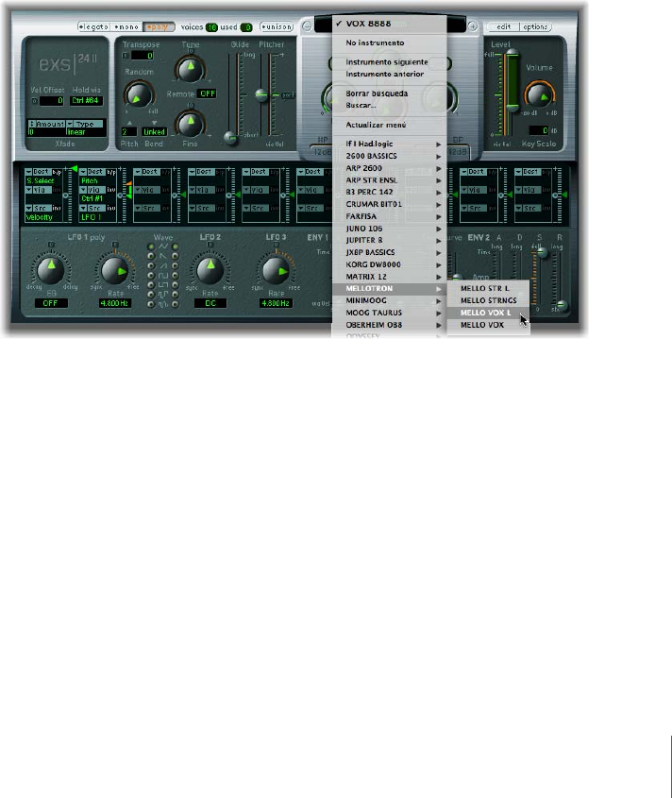Toggle b/p on the S.Select modulation slot
The height and width of the screenshot is (798, 672).
coord(57,172)
